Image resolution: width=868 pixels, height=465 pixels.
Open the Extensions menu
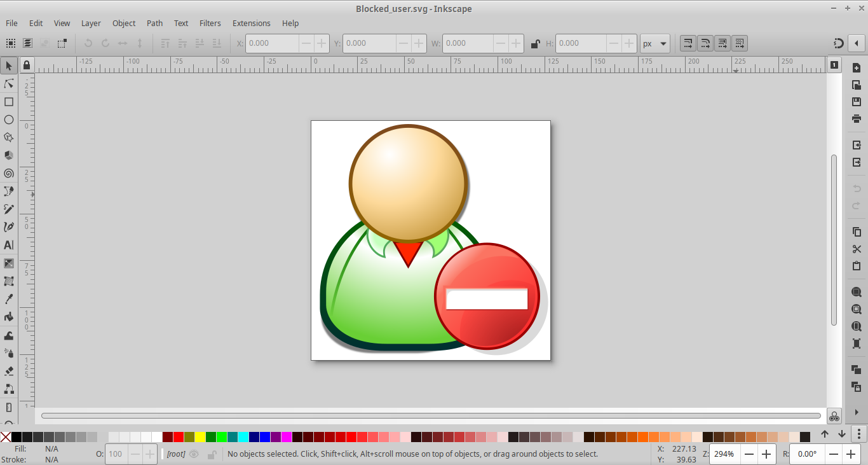point(252,23)
